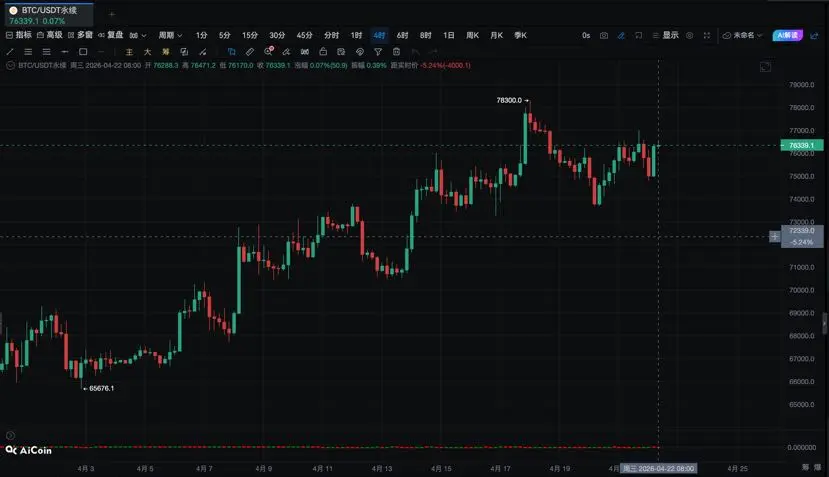Open the 高级 advanced menu
The width and height of the screenshot is (829, 477).
tap(50, 35)
